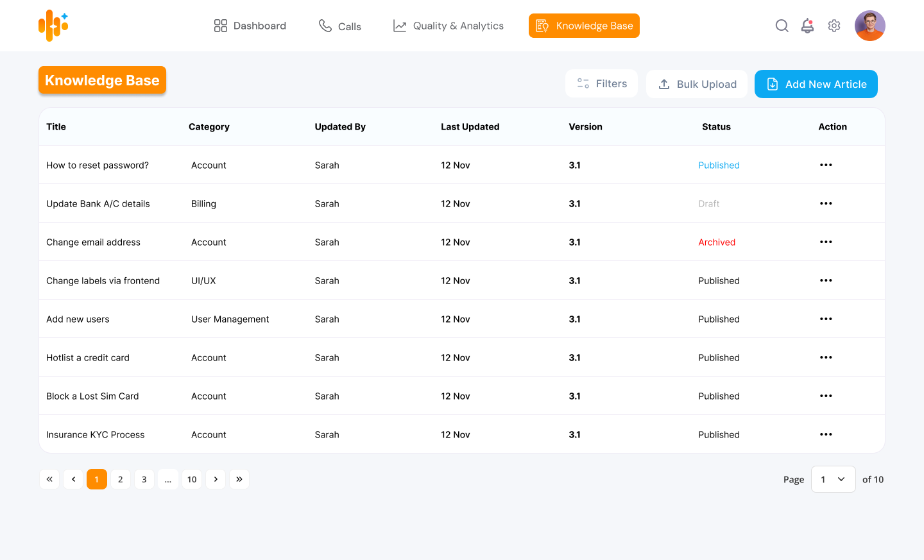The height and width of the screenshot is (560, 924).
Task: Open three-dot menu for Update Bank A/C details
Action: point(826,203)
